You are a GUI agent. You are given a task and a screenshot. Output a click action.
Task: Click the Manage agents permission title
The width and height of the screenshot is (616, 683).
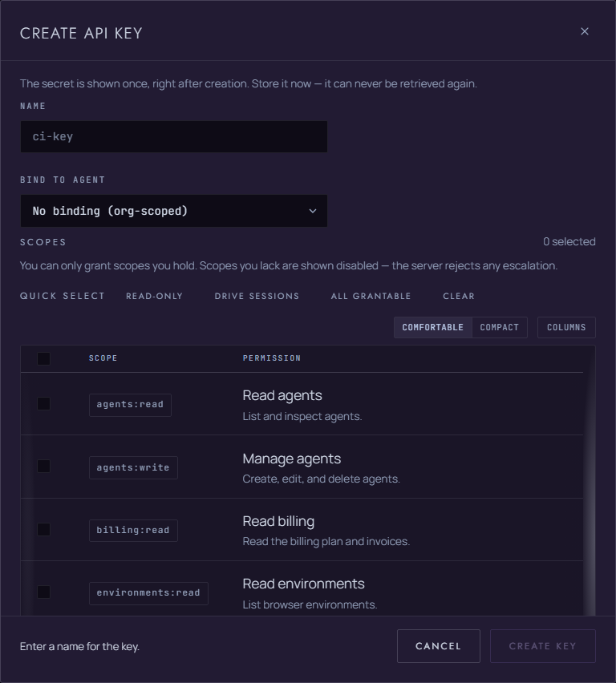click(x=292, y=459)
